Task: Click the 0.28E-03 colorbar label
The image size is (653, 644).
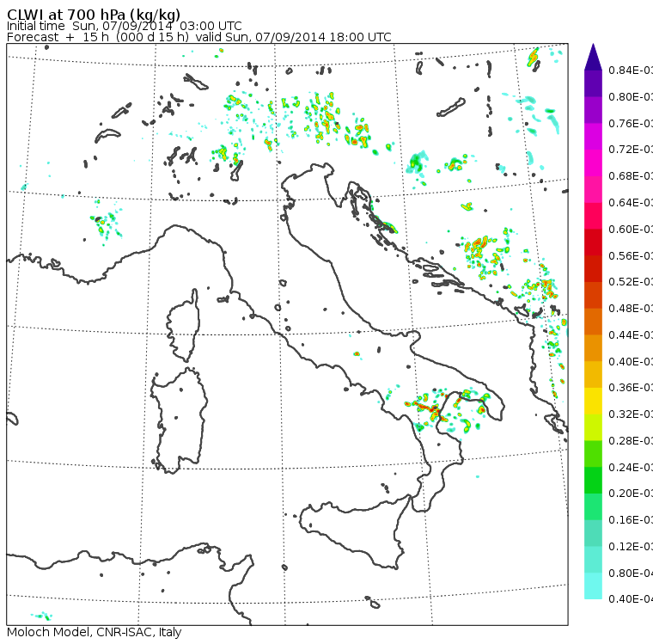Action: pyautogui.click(x=631, y=440)
